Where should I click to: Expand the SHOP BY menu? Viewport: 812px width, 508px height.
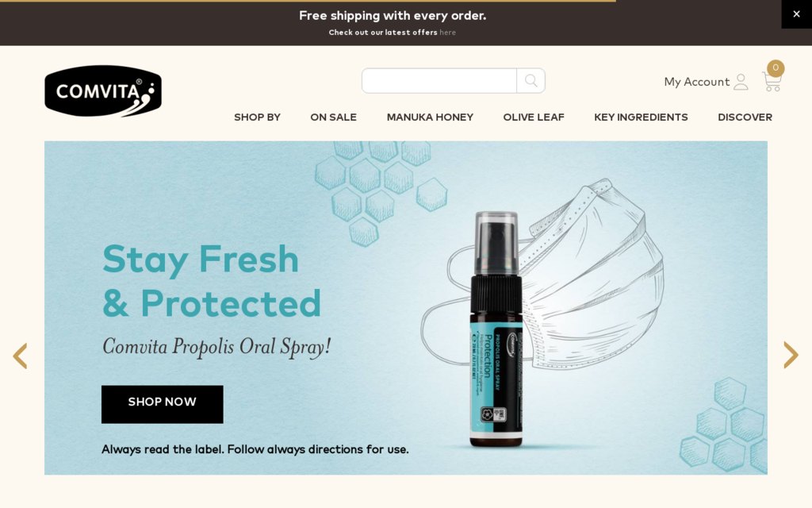point(258,117)
